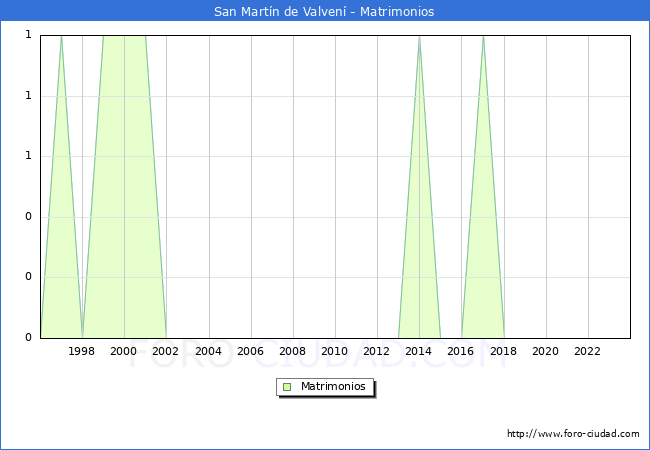This screenshot has height=450, width=650.
Task: Click the 1997 peak of the green area
Action: [x=61, y=37]
